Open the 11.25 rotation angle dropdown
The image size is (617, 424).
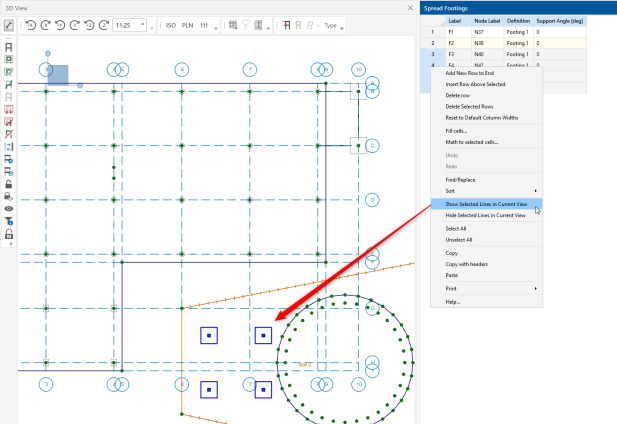pos(142,24)
